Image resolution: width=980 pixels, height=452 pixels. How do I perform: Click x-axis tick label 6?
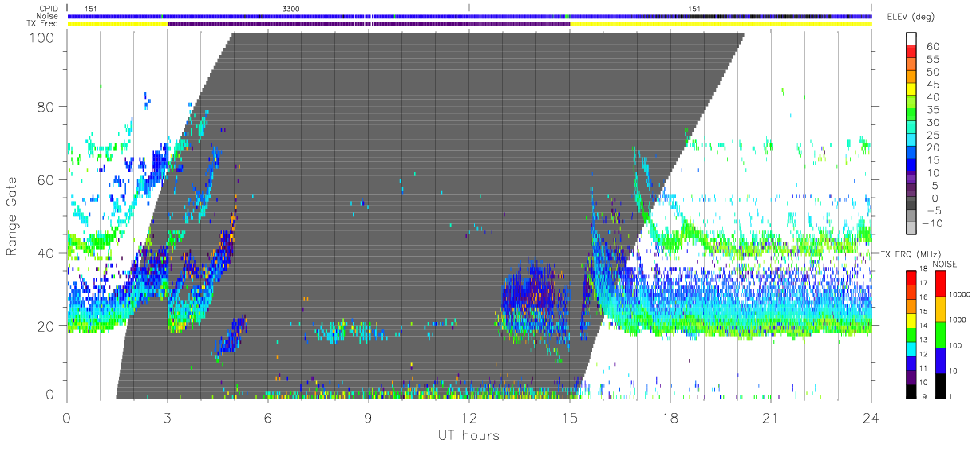tap(267, 417)
